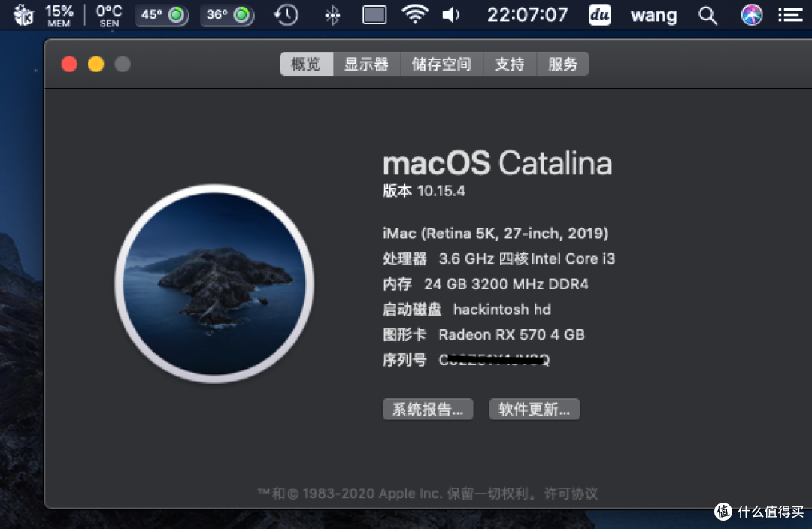Viewport: 812px width, 529px height.
Task: Switch to the 显示器 tab
Action: pos(366,64)
